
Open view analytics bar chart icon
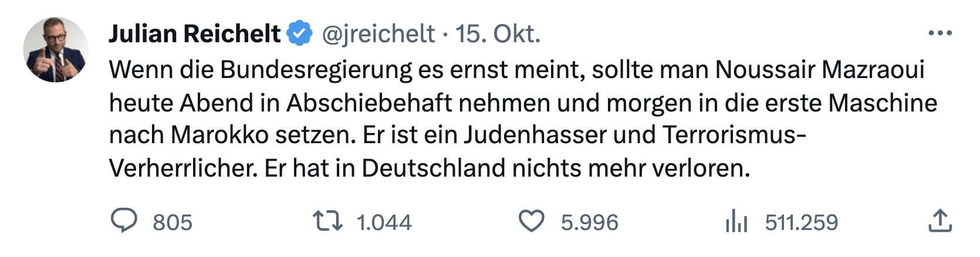pos(736,222)
